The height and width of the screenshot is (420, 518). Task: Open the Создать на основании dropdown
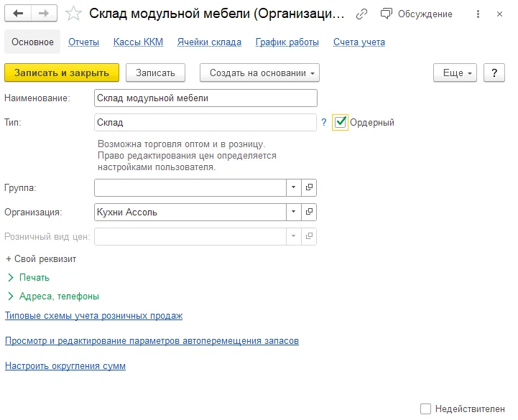[x=259, y=73]
